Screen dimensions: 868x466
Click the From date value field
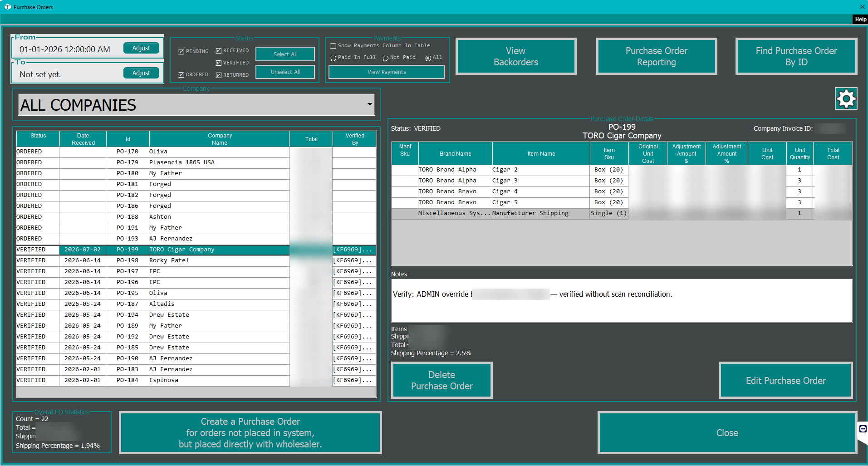click(x=65, y=49)
